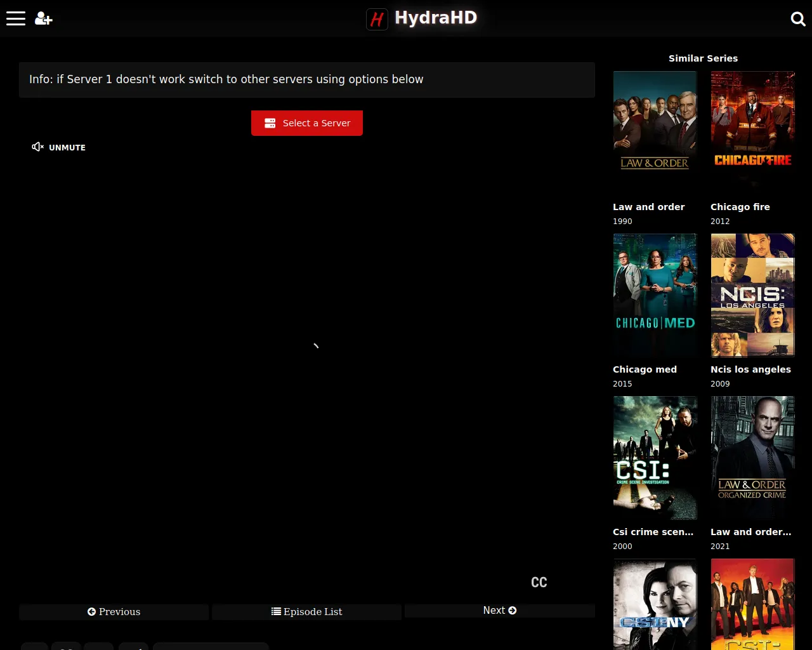This screenshot has height=650, width=812.
Task: Click the add user sign-up icon
Action: (43, 18)
